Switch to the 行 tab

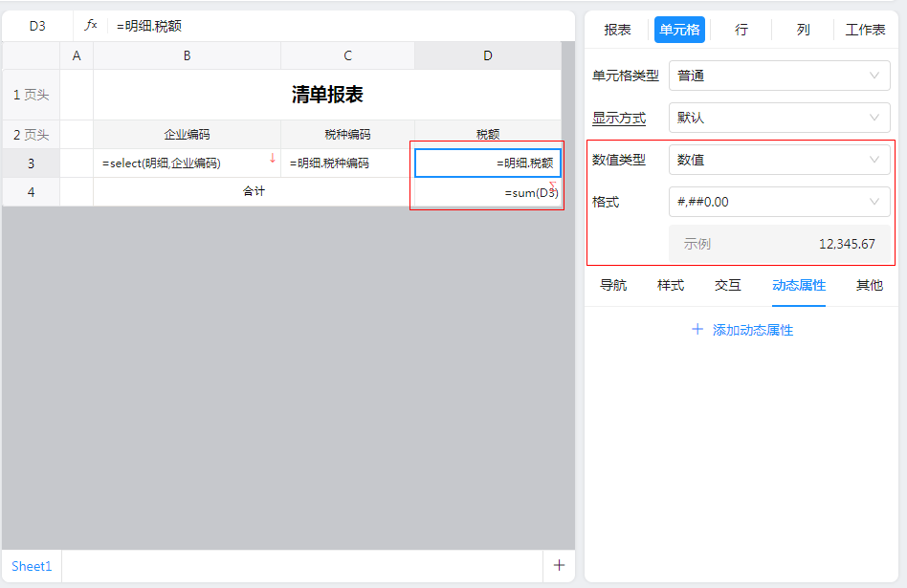[741, 30]
